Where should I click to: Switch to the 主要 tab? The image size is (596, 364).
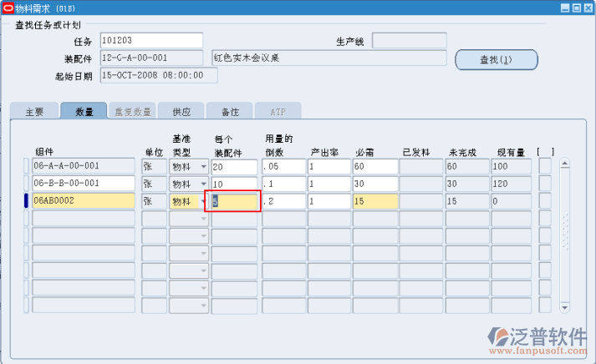34,111
